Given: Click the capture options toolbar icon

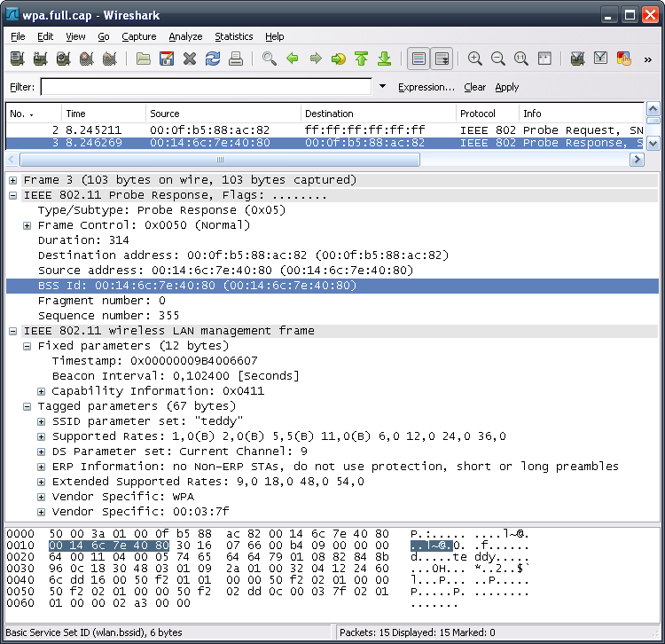Looking at the screenshot, I should click(x=40, y=59).
